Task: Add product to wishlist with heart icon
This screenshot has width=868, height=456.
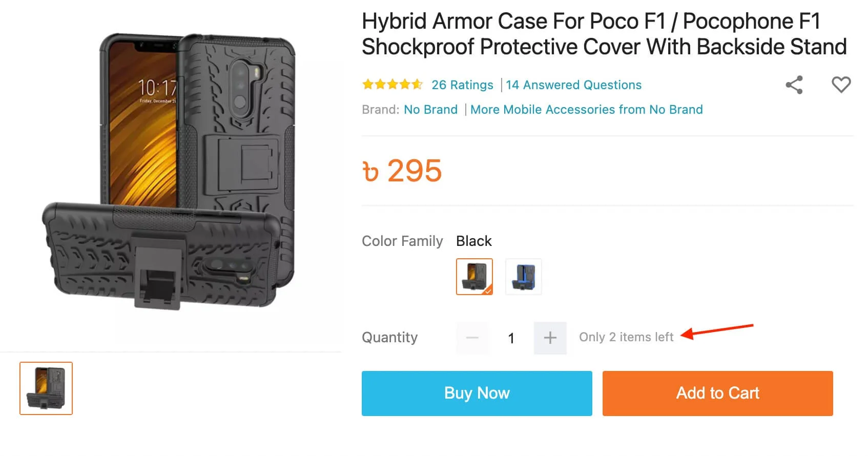Action: pos(841,85)
